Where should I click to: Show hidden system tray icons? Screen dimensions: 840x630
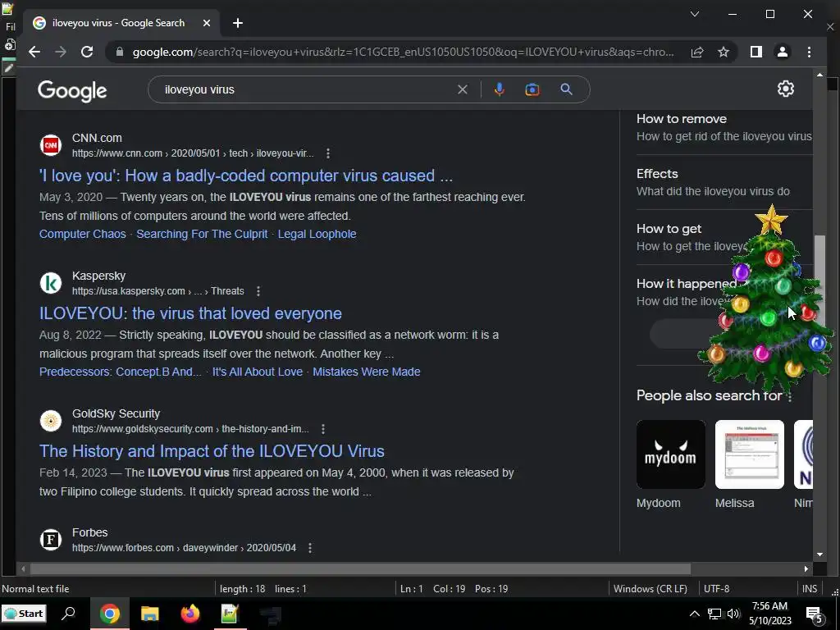tap(694, 614)
